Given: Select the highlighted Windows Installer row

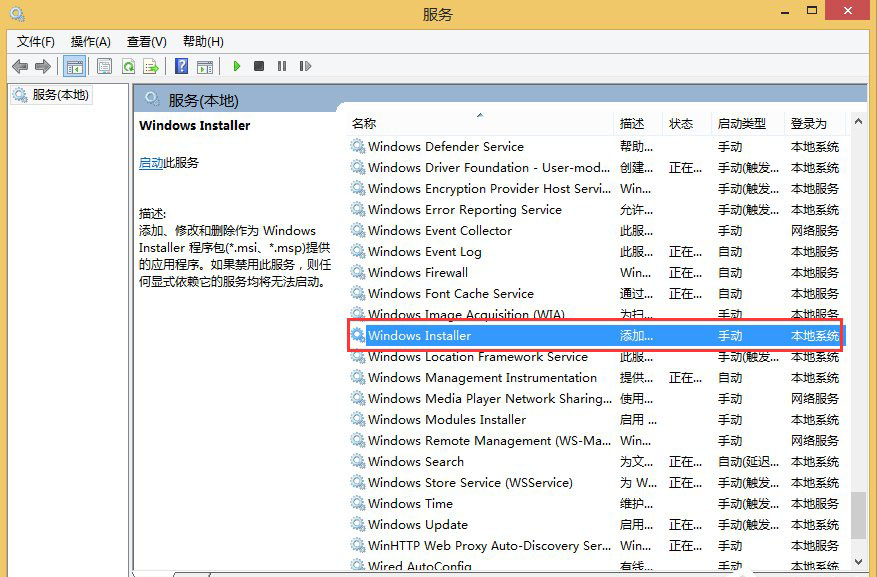Looking at the screenshot, I should click(595, 335).
